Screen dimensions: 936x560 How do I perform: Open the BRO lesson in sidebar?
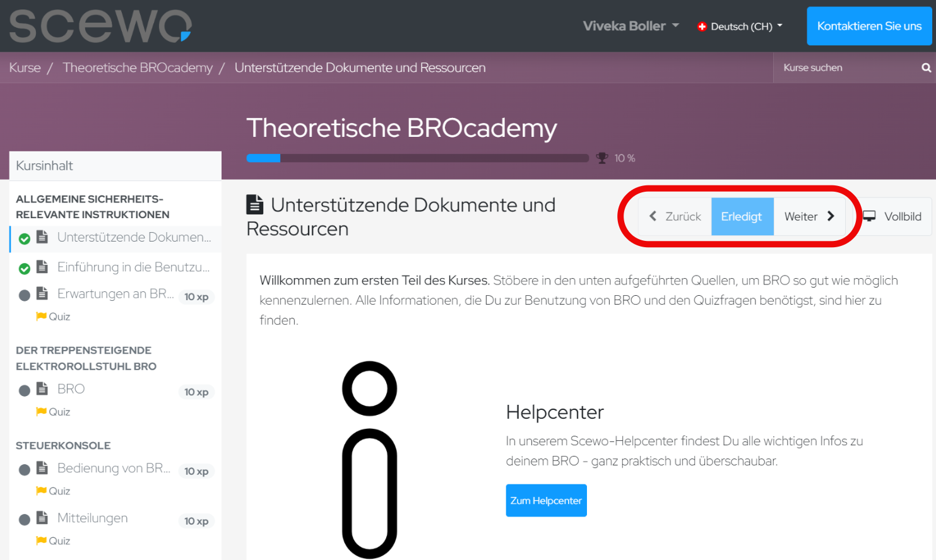coord(71,389)
